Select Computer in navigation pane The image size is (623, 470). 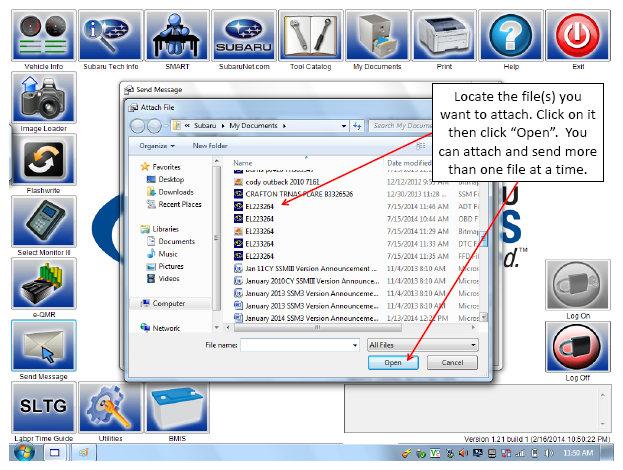(x=168, y=304)
